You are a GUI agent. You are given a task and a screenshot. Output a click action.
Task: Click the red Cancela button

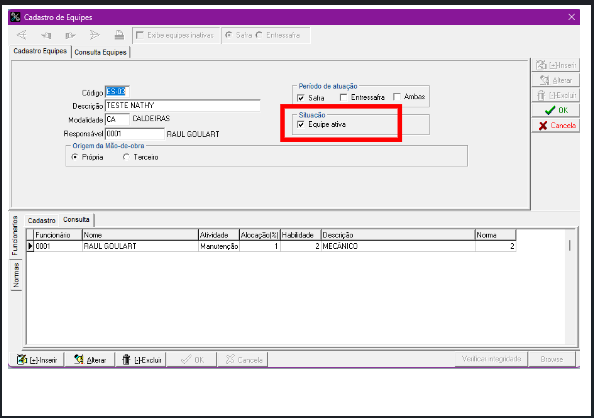(x=556, y=125)
